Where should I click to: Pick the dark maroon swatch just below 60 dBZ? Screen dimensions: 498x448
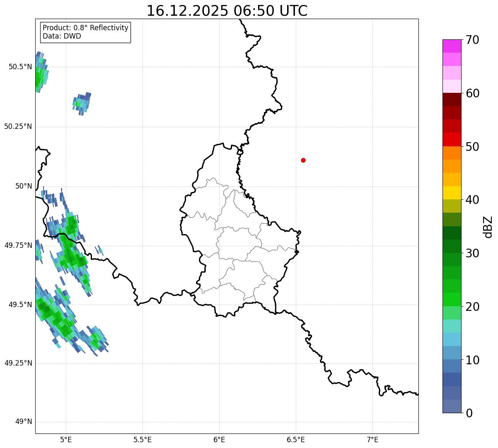(452, 99)
